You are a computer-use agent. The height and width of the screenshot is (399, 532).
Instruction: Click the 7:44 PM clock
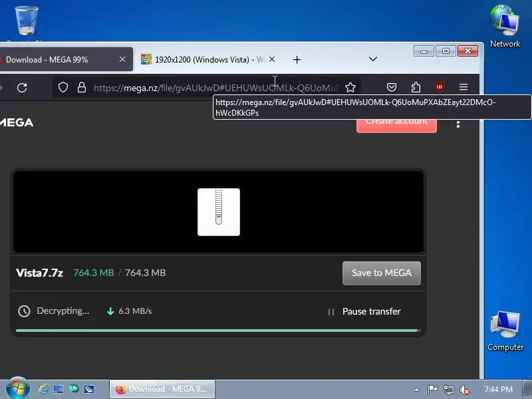[498, 389]
